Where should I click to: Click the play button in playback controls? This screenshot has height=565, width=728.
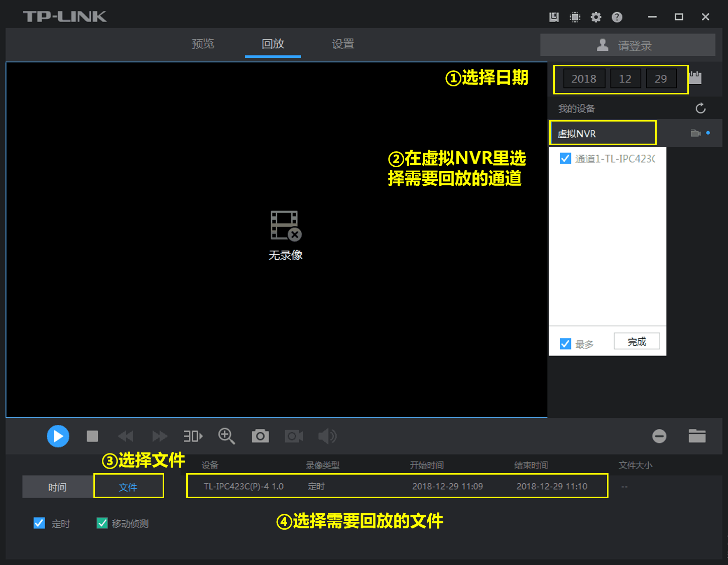pyautogui.click(x=58, y=436)
